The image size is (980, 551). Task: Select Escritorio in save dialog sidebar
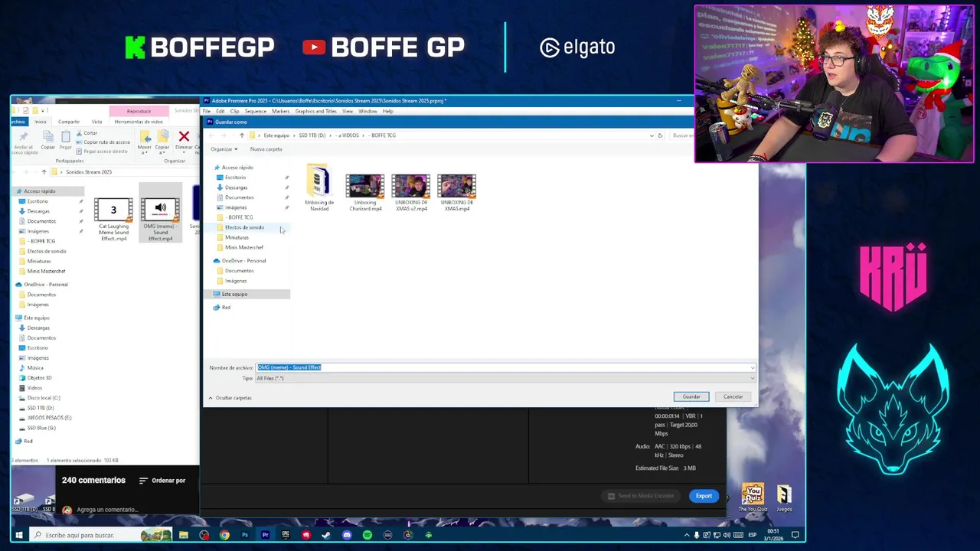(x=235, y=178)
